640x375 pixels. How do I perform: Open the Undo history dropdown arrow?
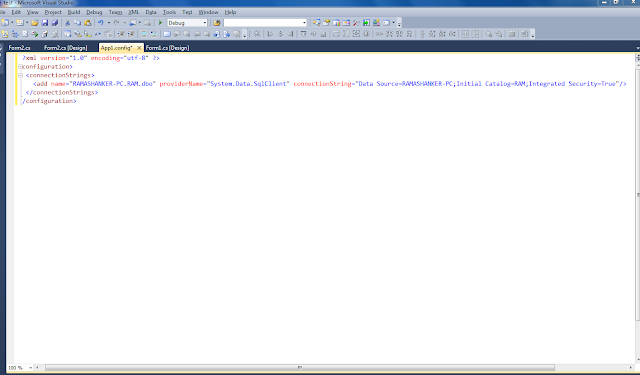[109, 23]
